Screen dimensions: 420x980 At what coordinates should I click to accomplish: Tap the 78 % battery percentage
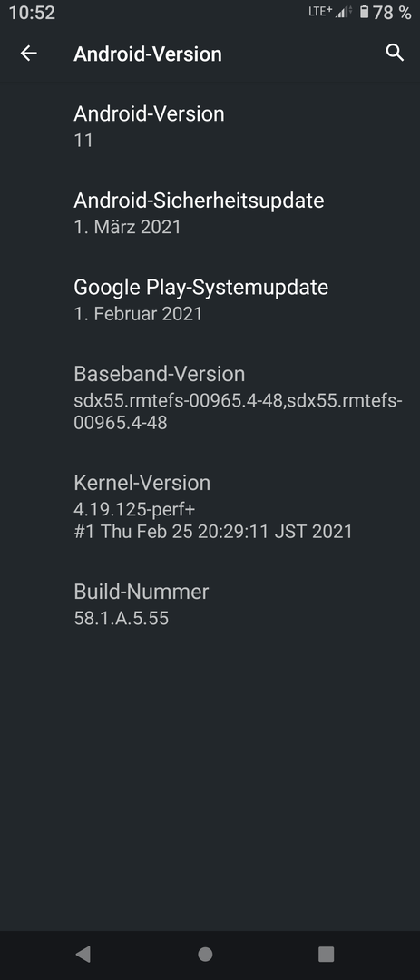coord(393,13)
